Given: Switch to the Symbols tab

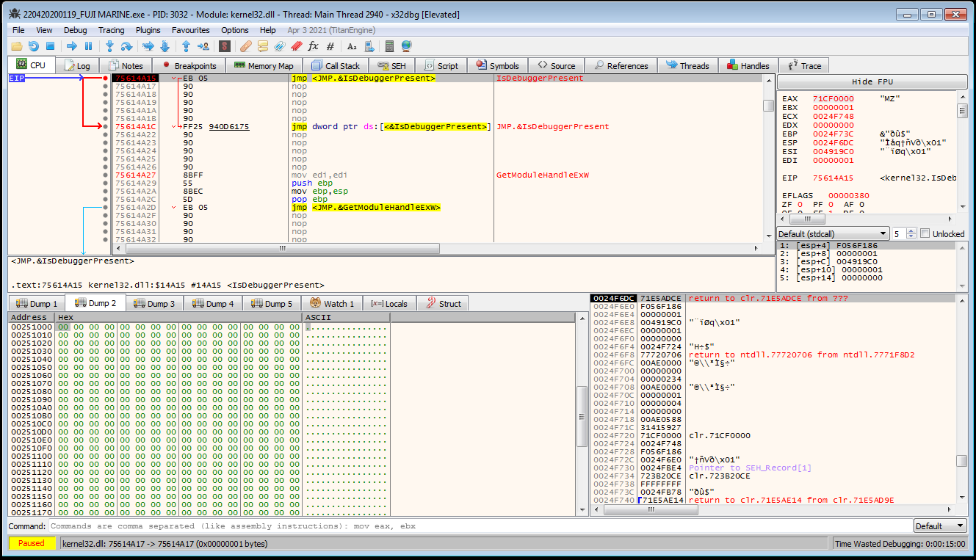Looking at the screenshot, I should 497,65.
